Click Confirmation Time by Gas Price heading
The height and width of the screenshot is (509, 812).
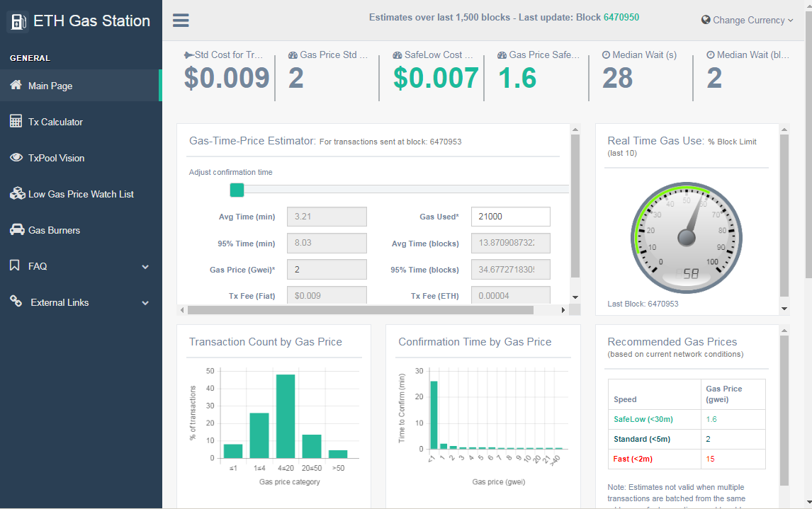click(x=475, y=342)
